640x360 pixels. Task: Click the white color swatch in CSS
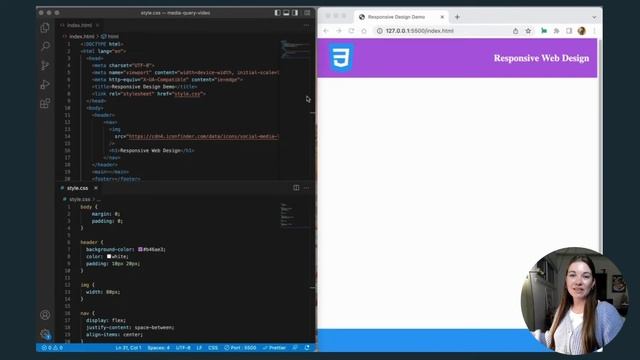(x=109, y=256)
